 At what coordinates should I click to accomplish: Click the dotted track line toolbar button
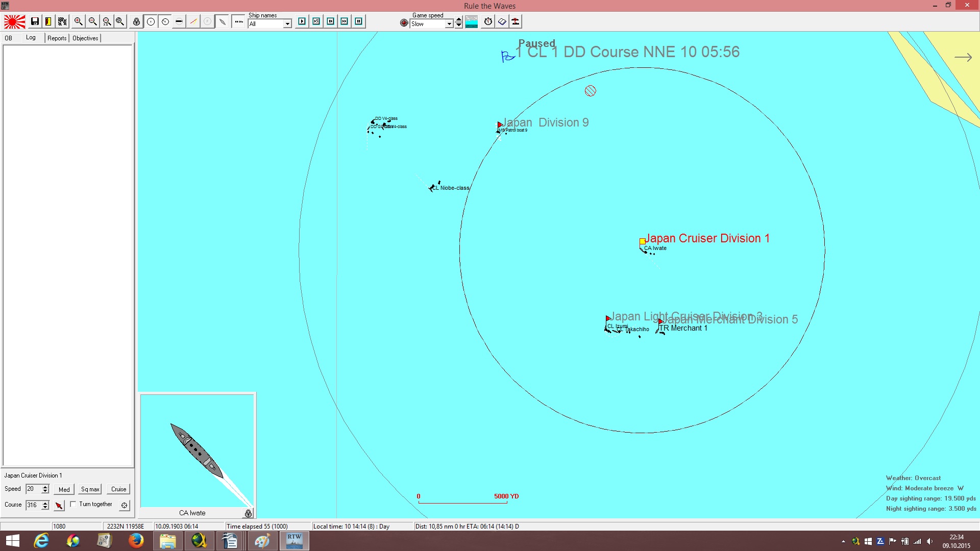click(x=238, y=21)
